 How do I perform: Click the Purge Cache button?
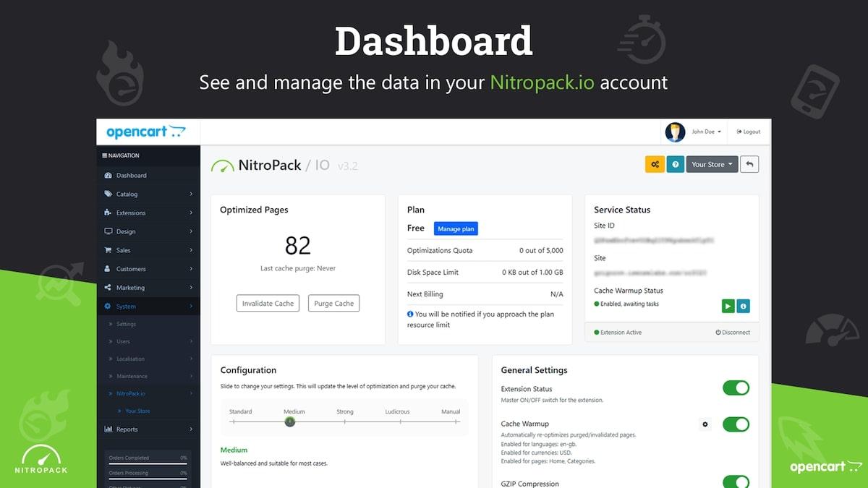pyautogui.click(x=333, y=303)
